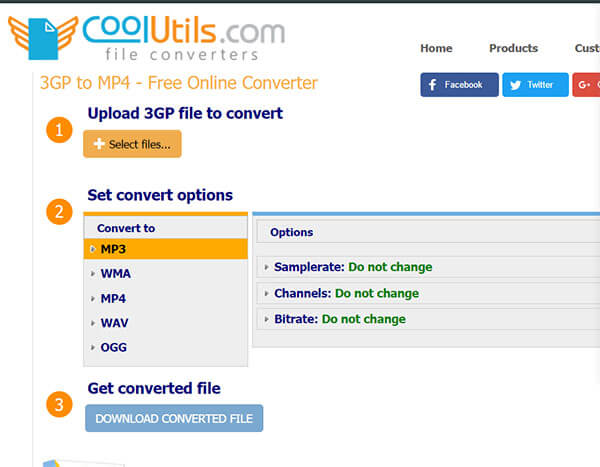Click the Facebook share button
This screenshot has height=467, width=600.
[459, 85]
